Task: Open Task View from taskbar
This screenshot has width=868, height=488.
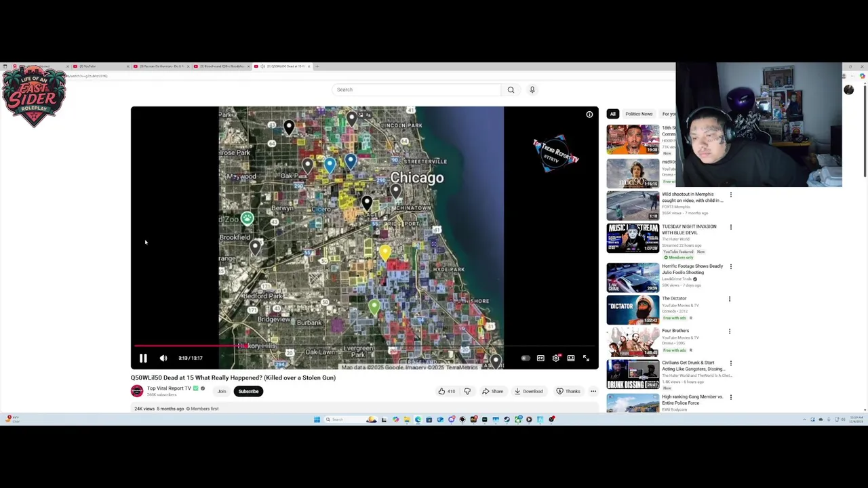Action: [x=384, y=420]
